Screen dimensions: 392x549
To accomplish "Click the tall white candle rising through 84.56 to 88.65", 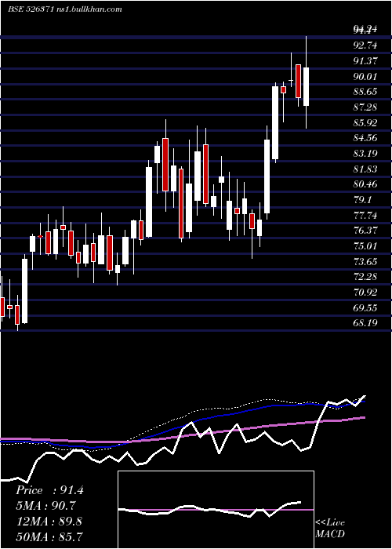I will (x=275, y=122).
